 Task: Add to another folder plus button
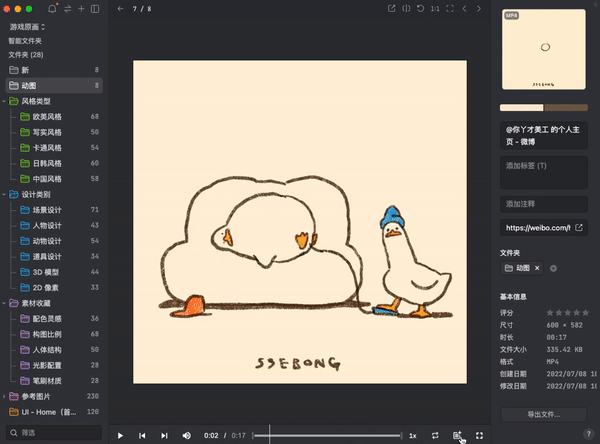(x=553, y=268)
